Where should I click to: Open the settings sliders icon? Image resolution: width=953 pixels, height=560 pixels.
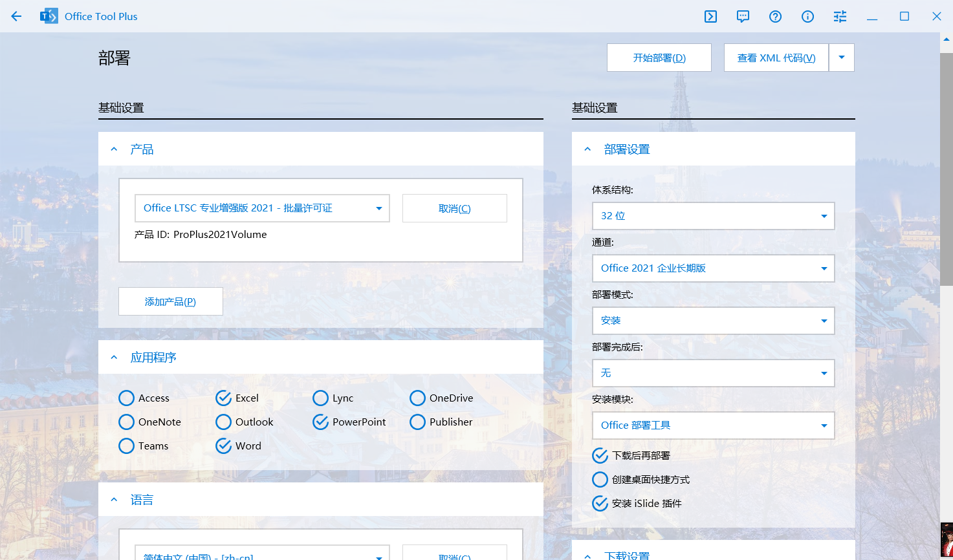pyautogui.click(x=840, y=16)
